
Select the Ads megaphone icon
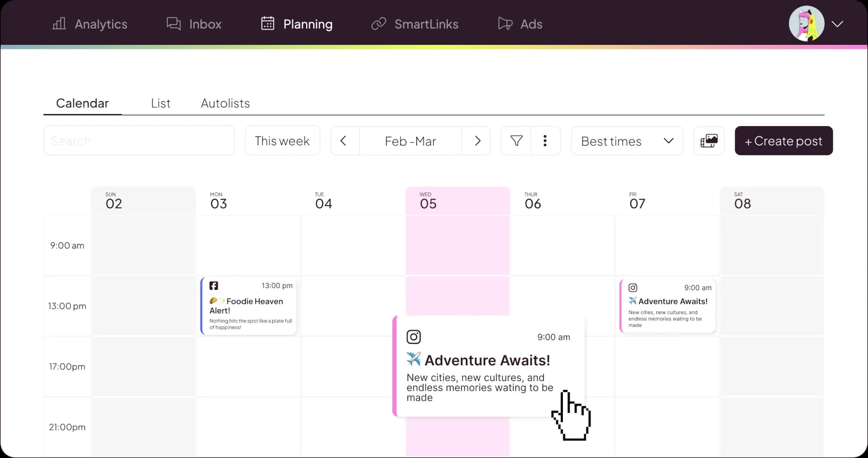[x=505, y=24]
